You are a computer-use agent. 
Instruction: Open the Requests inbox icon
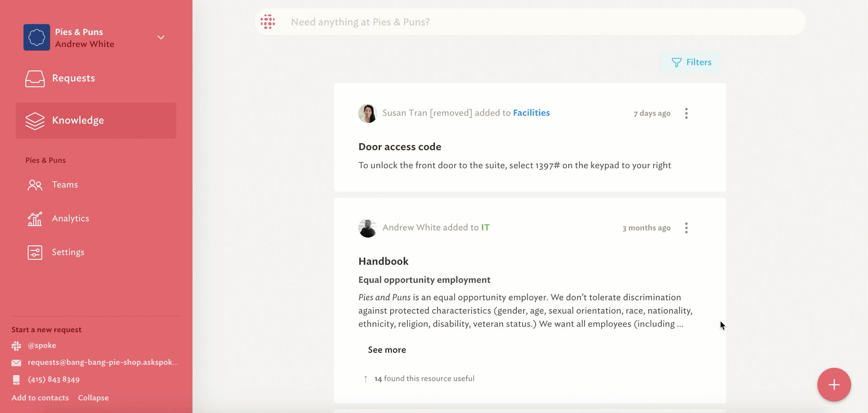[x=35, y=79]
